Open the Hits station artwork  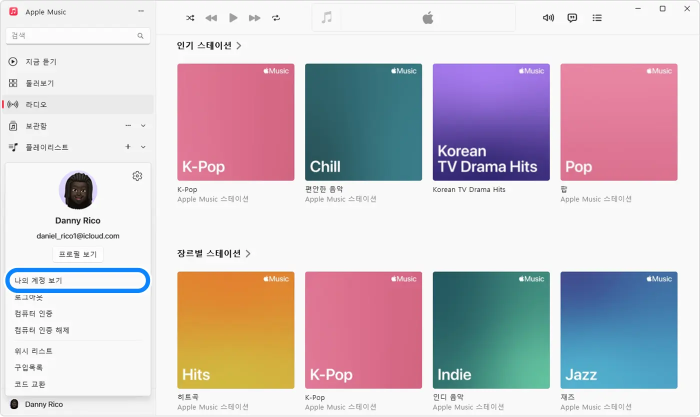(x=236, y=330)
